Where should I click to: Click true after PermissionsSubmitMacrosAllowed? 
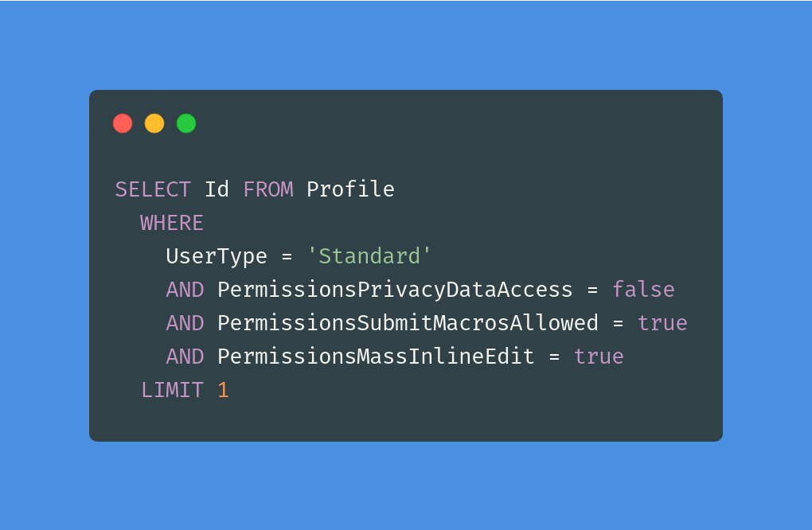662,323
